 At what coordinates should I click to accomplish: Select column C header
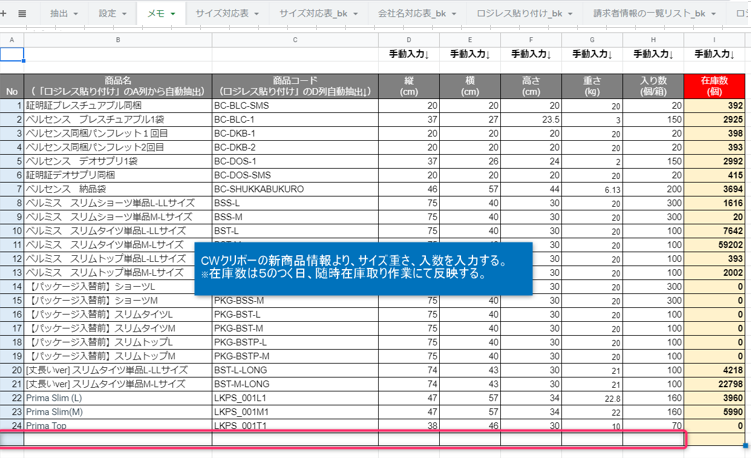(295, 40)
